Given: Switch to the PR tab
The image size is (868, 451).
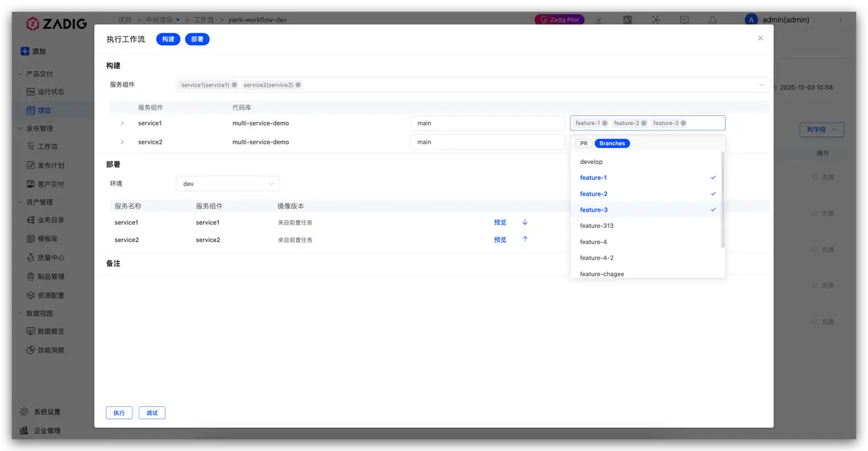Looking at the screenshot, I should tap(584, 144).
